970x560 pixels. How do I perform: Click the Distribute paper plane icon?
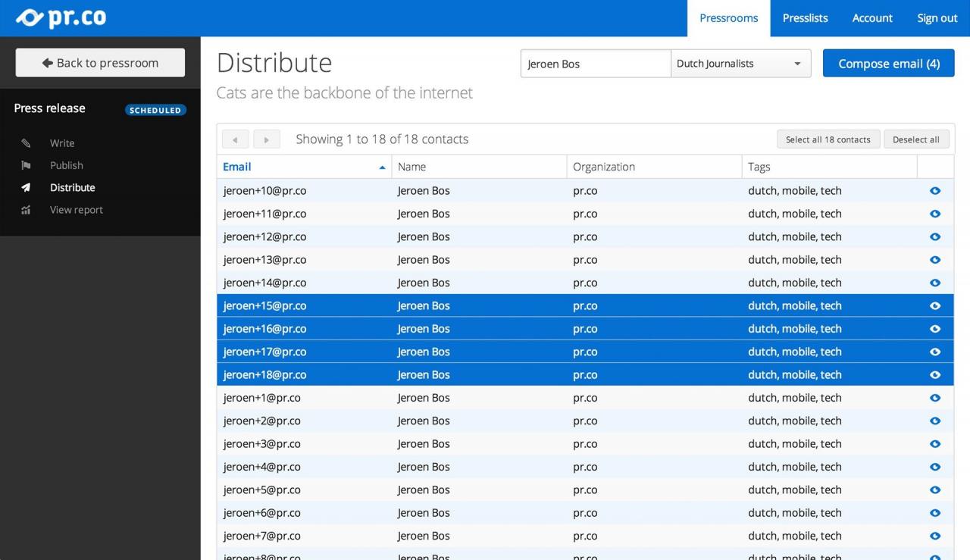coord(26,188)
